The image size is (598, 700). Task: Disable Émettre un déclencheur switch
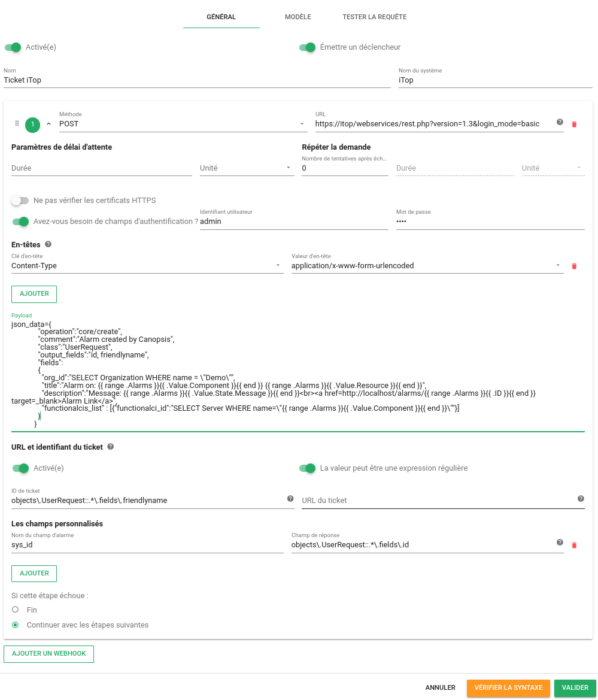pyautogui.click(x=308, y=47)
